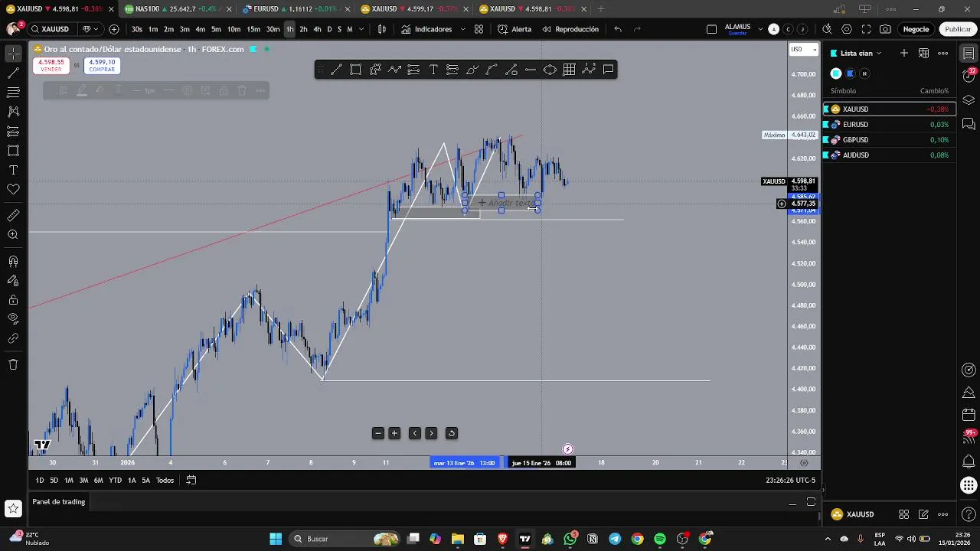Screen dimensions: 980x551
Task: Toggle hide all drawings eye icon
Action: (13, 318)
